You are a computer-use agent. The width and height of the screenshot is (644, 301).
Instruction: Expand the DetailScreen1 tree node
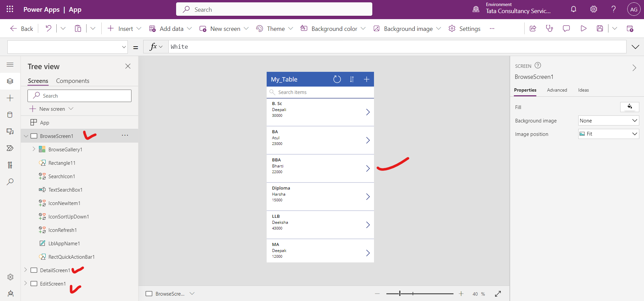tap(25, 270)
